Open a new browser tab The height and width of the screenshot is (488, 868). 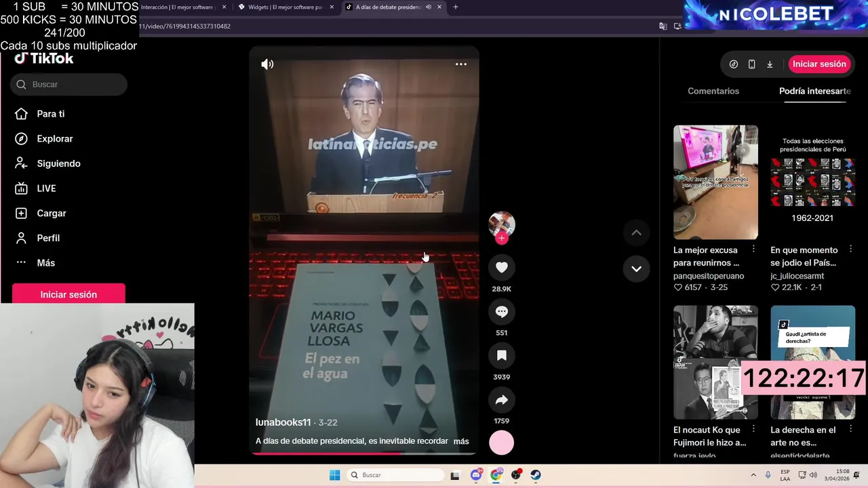click(456, 7)
